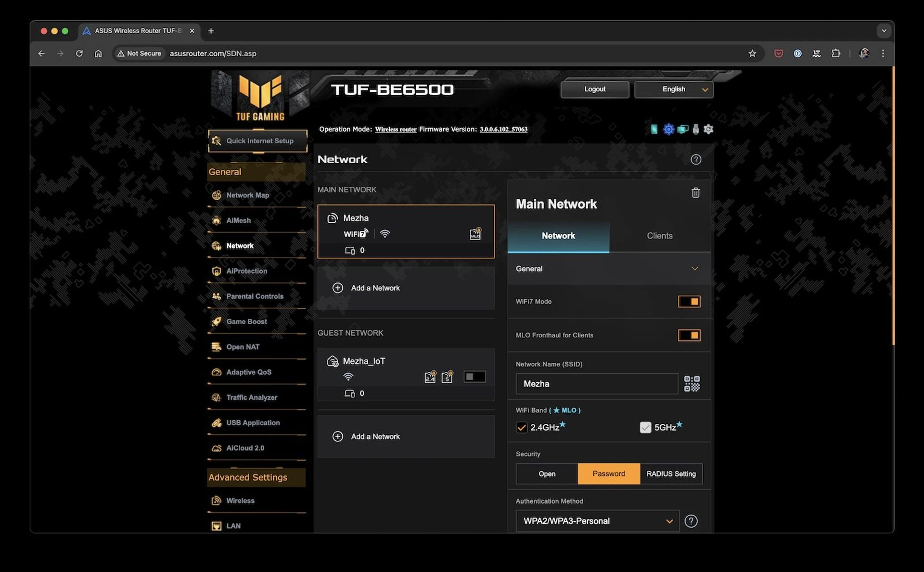
Task: Set security to Open
Action: pyautogui.click(x=547, y=474)
